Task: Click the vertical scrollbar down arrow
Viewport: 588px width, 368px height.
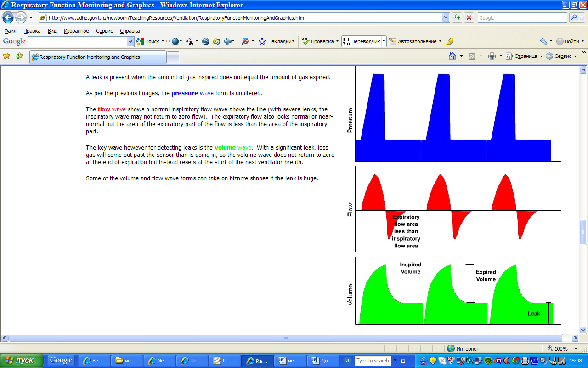Action: pos(583,330)
